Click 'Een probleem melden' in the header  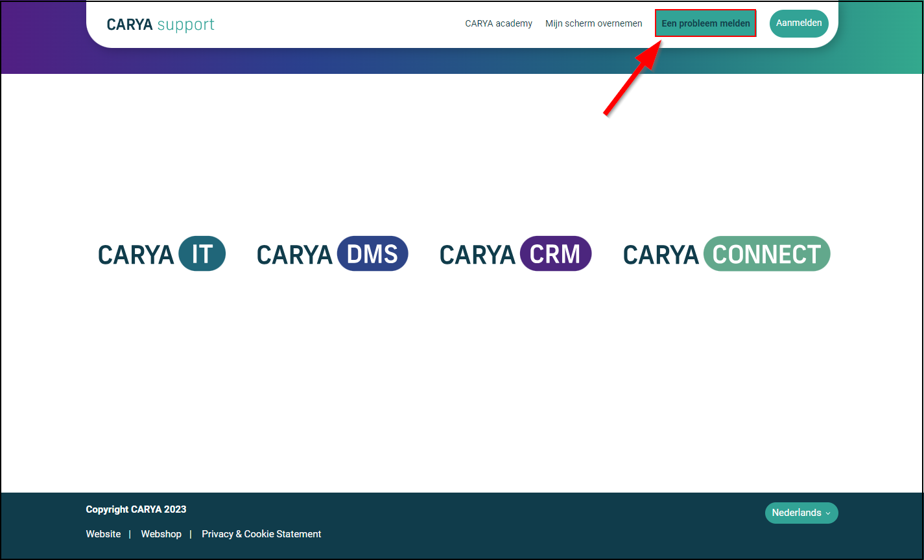(x=705, y=23)
